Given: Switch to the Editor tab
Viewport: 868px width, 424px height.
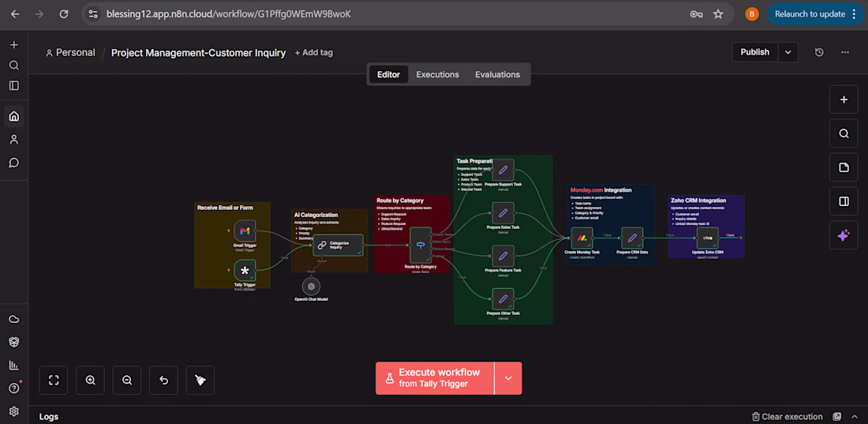Looking at the screenshot, I should click(x=388, y=74).
